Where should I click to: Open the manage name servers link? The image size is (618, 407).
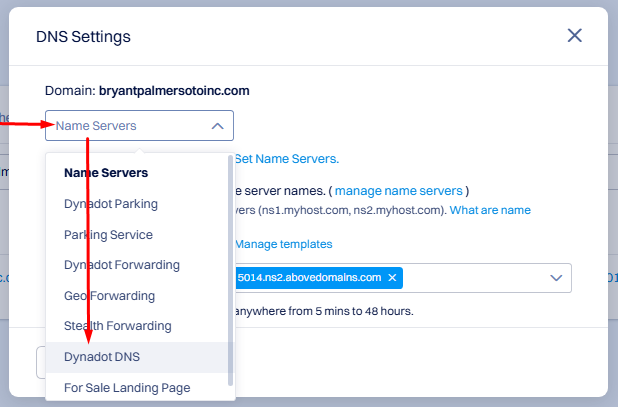(398, 191)
